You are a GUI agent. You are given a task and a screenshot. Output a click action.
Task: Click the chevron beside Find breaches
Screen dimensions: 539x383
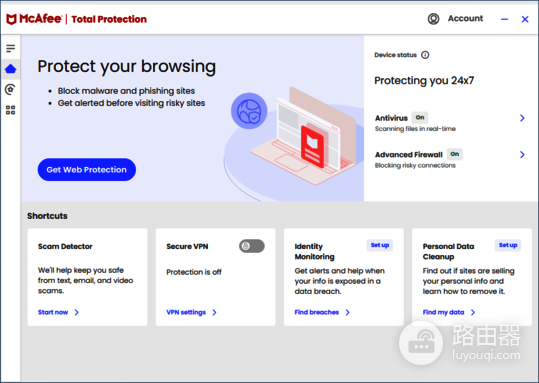pos(348,312)
